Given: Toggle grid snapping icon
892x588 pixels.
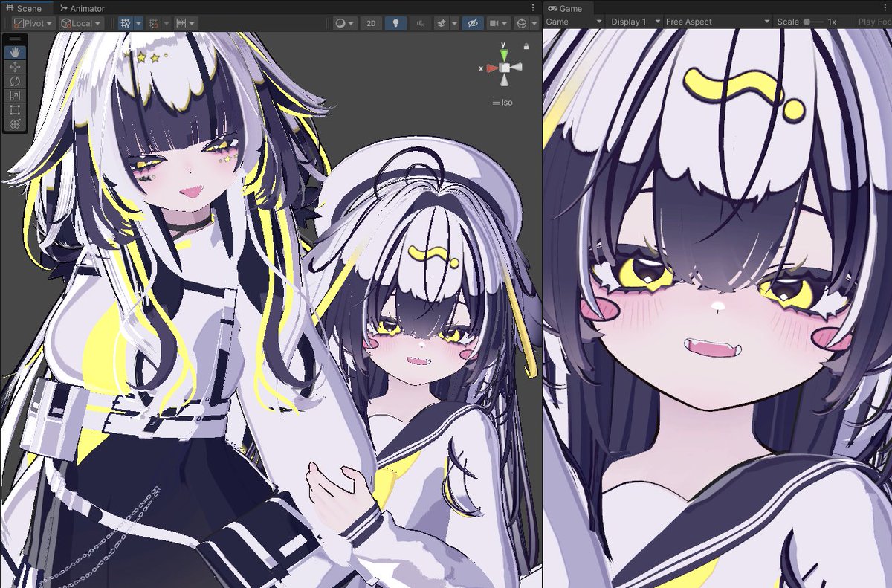Looking at the screenshot, I should coord(153,23).
